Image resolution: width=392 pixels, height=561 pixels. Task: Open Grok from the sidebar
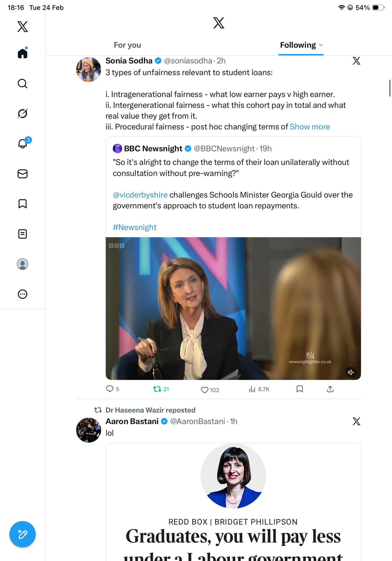[23, 114]
